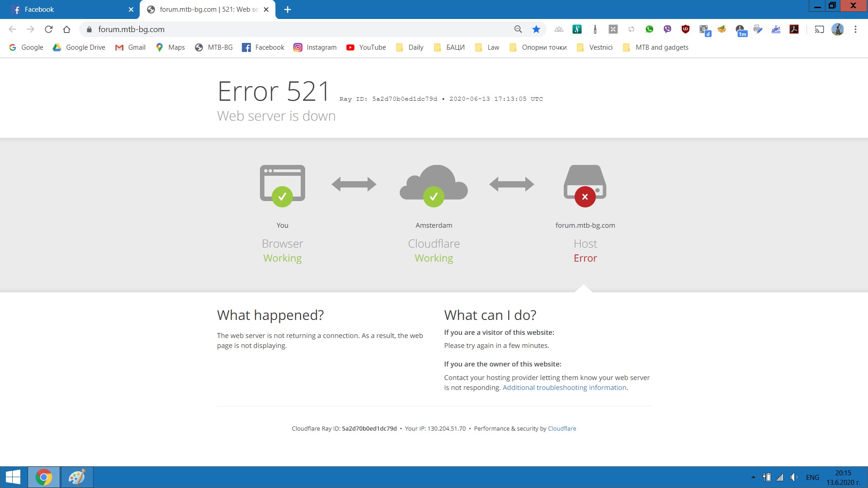This screenshot has height=488, width=868.
Task: Open a new browser tab
Action: tap(288, 9)
